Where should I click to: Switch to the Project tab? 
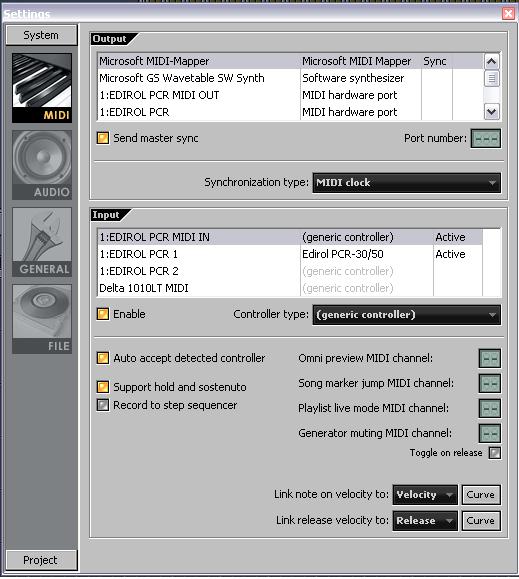(x=41, y=560)
